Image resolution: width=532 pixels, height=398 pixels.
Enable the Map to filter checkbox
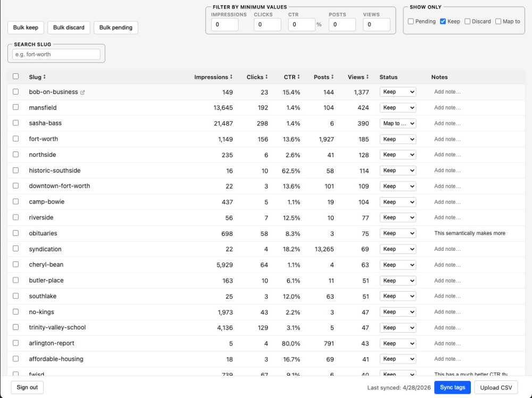498,21
